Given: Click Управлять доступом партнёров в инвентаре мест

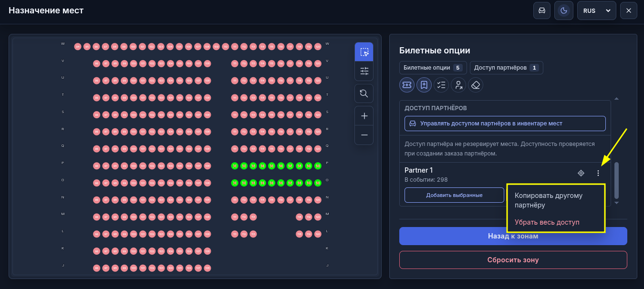Looking at the screenshot, I should [x=505, y=124].
